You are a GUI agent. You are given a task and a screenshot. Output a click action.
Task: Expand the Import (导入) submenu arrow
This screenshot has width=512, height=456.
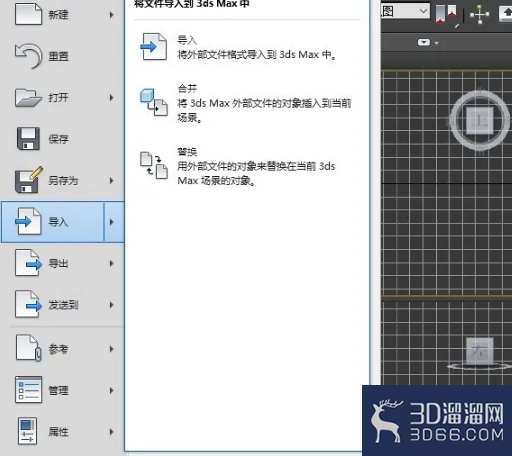point(111,222)
